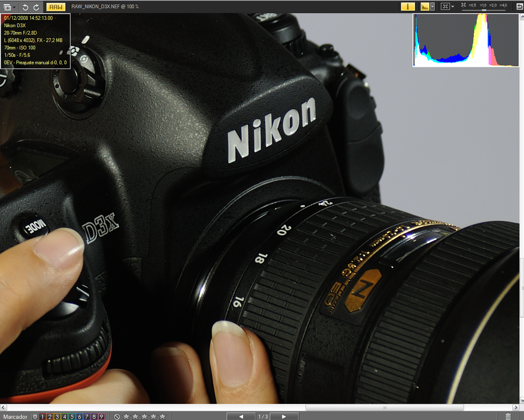Click horizontal scrollbar right arrow

[x=516, y=408]
